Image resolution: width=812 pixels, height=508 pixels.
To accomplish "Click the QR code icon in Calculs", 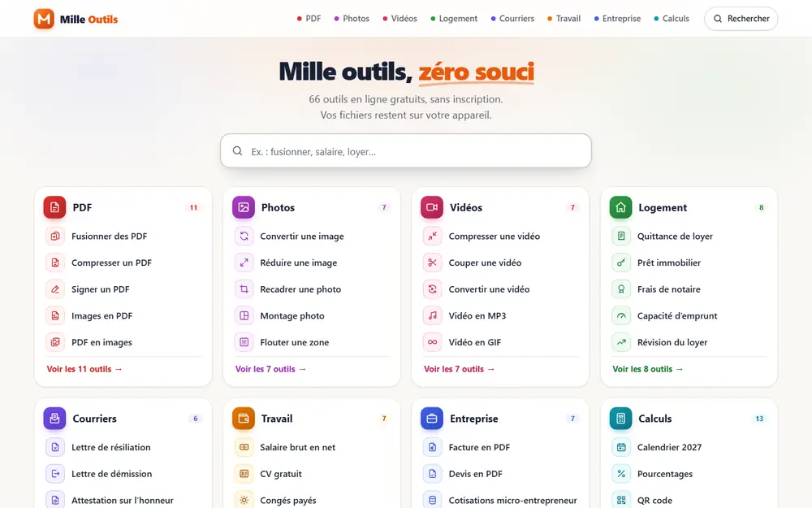I will (621, 500).
